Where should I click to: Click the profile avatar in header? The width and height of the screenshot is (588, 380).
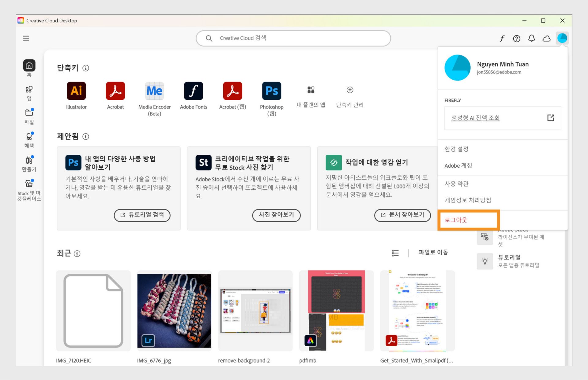point(562,38)
